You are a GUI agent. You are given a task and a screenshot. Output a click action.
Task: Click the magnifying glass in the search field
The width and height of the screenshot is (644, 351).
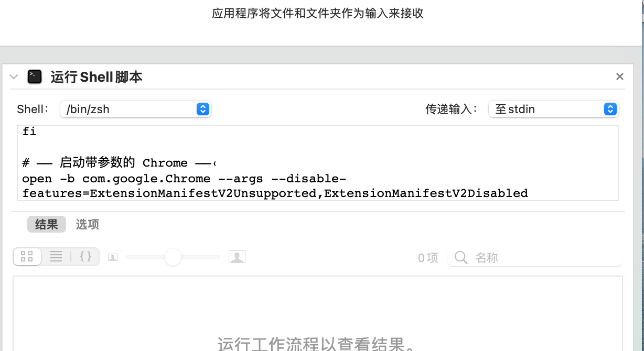pyautogui.click(x=460, y=258)
